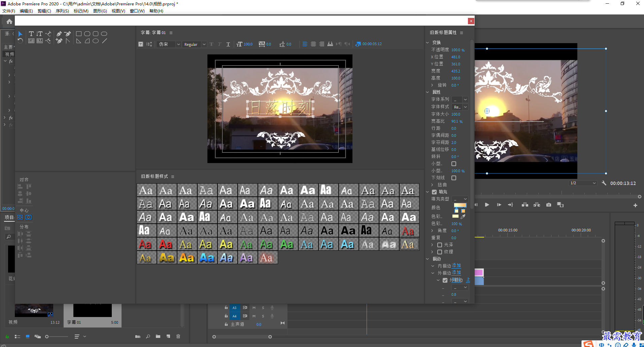Open the font family dropdown 仿宋

pyautogui.click(x=169, y=44)
